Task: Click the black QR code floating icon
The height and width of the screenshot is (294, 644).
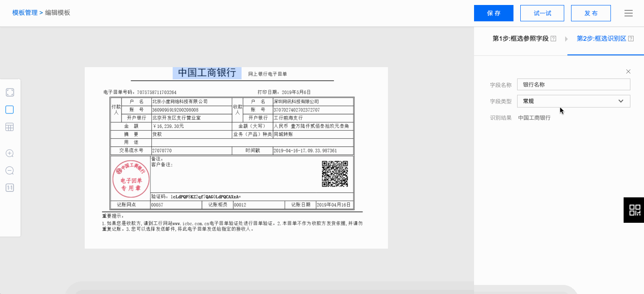Action: pos(634,210)
